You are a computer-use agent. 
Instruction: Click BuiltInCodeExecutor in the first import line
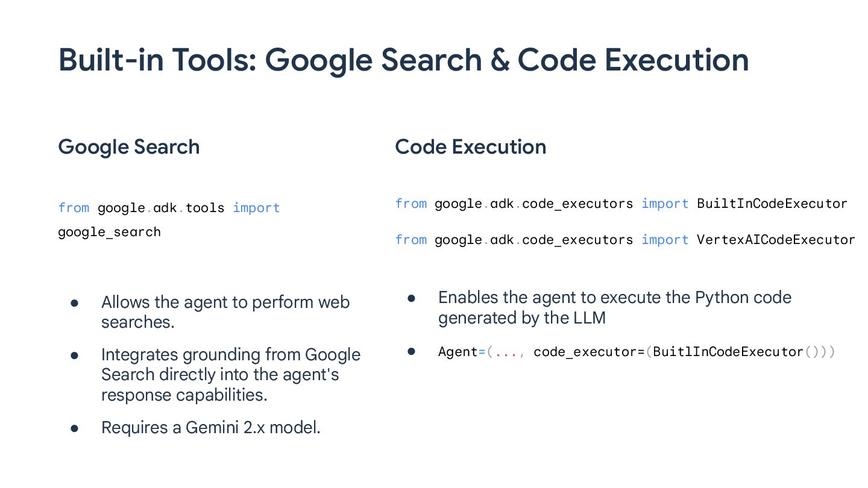pyautogui.click(x=772, y=204)
